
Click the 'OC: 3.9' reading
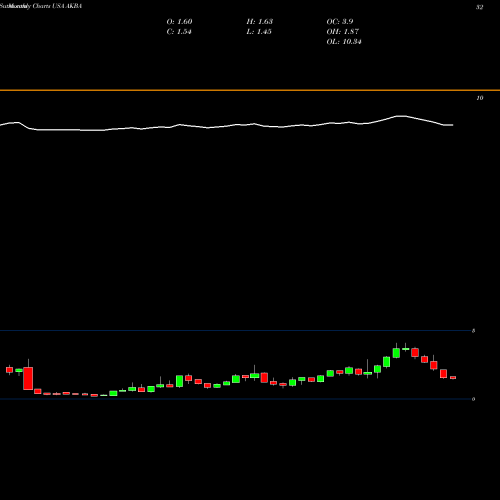[340, 22]
